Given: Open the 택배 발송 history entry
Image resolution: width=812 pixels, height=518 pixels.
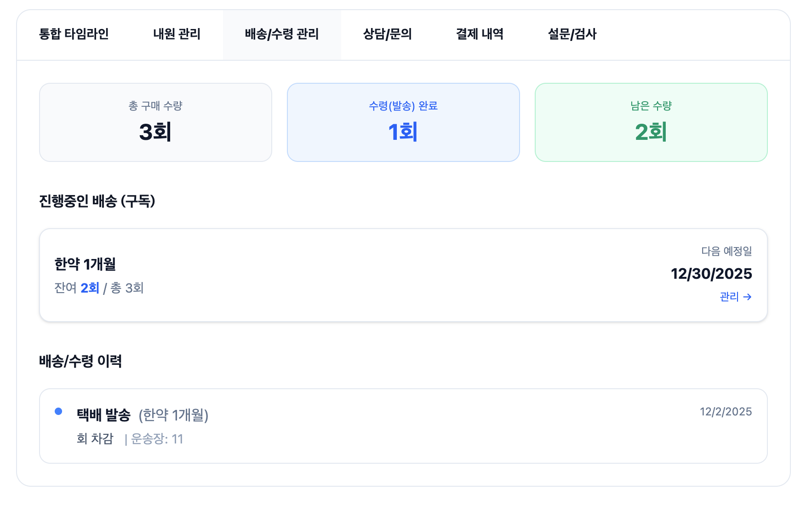Looking at the screenshot, I should (x=104, y=415).
